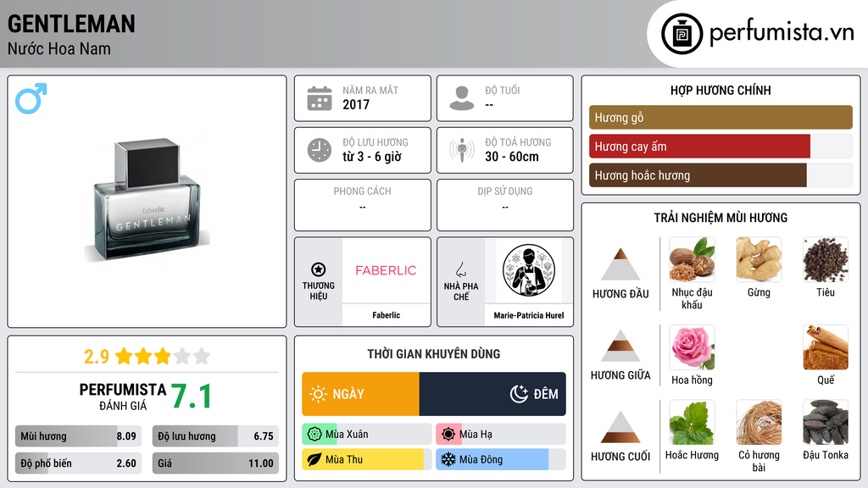Click the Hương đầu pyramid icon

(x=620, y=264)
